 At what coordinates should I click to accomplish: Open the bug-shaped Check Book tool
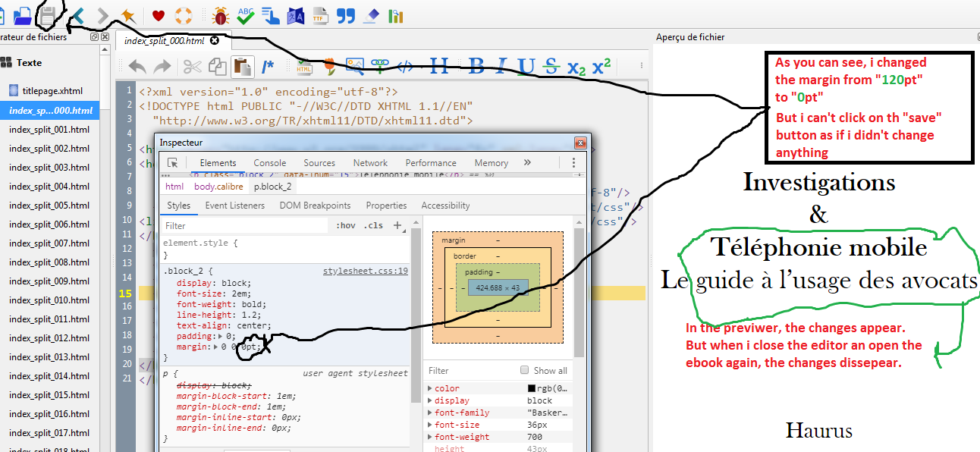point(221,15)
